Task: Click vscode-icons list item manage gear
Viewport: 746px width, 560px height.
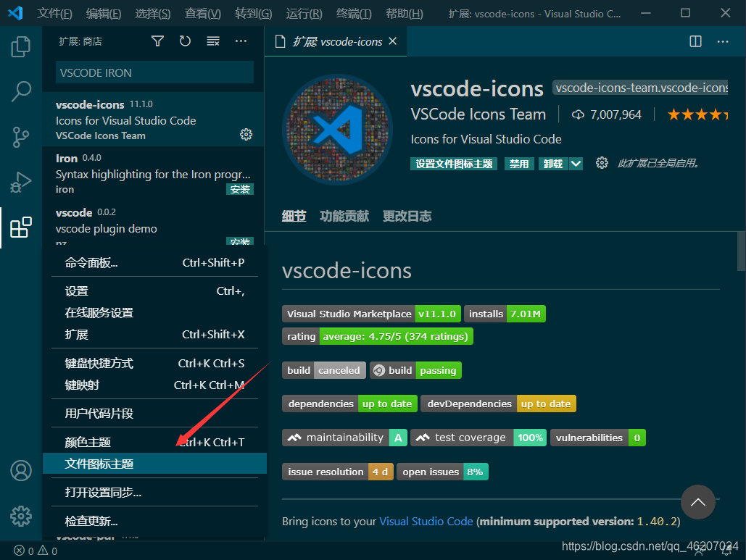Action: 246,135
